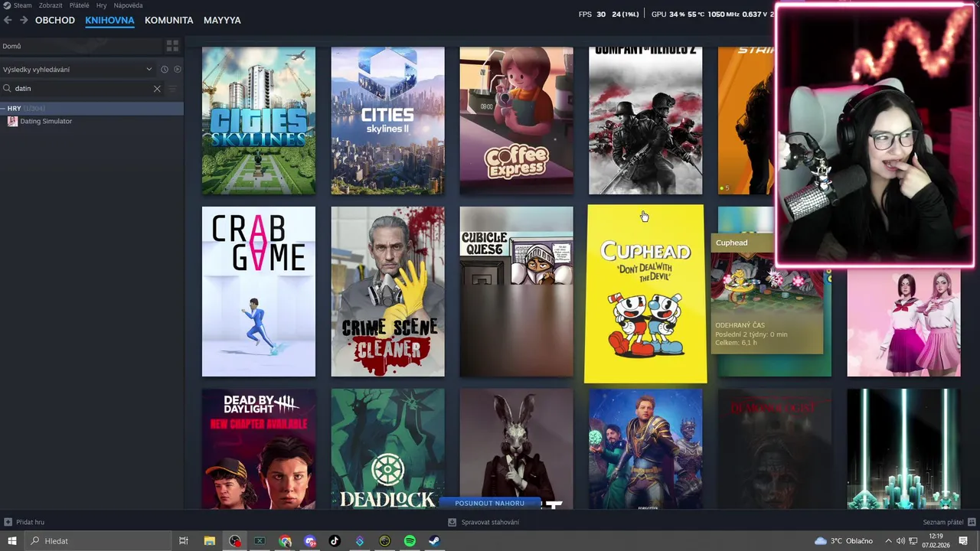
Task: Open the Company of Heroes 2 tile
Action: (x=645, y=120)
